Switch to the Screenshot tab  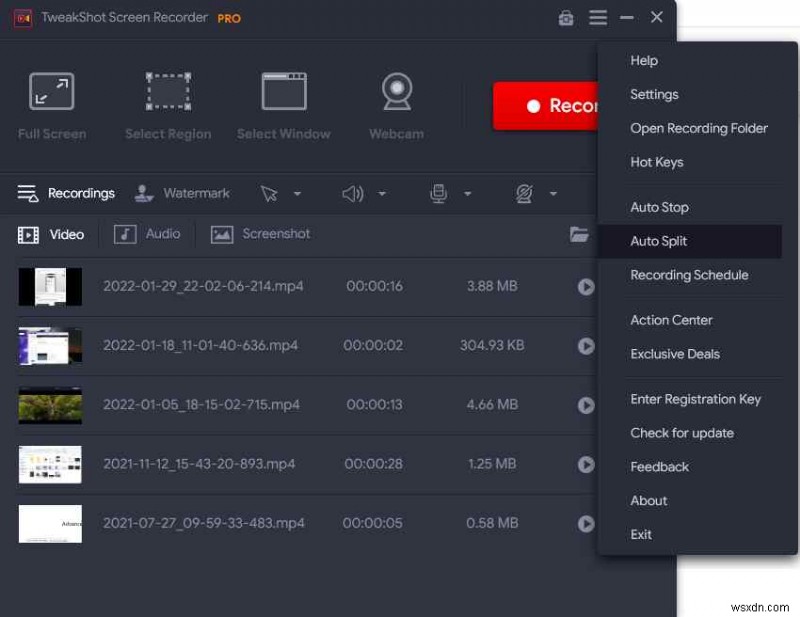(x=260, y=234)
